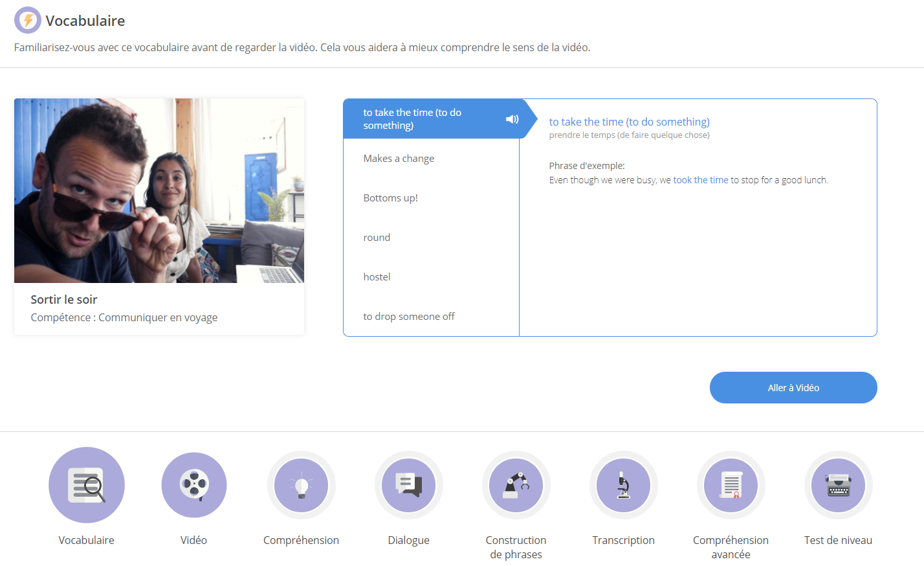Screen dimensions: 924x566
Task: Click the translation 'prendre le temps' text
Action: 630,135
